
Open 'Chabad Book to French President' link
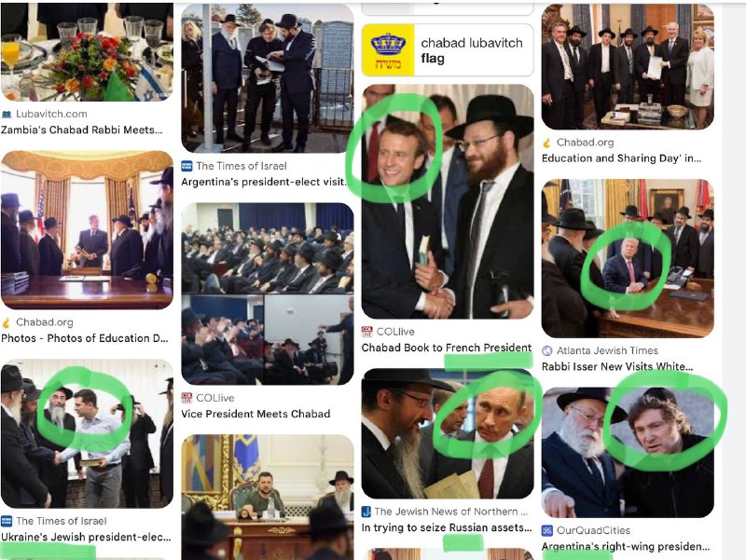[447, 348]
